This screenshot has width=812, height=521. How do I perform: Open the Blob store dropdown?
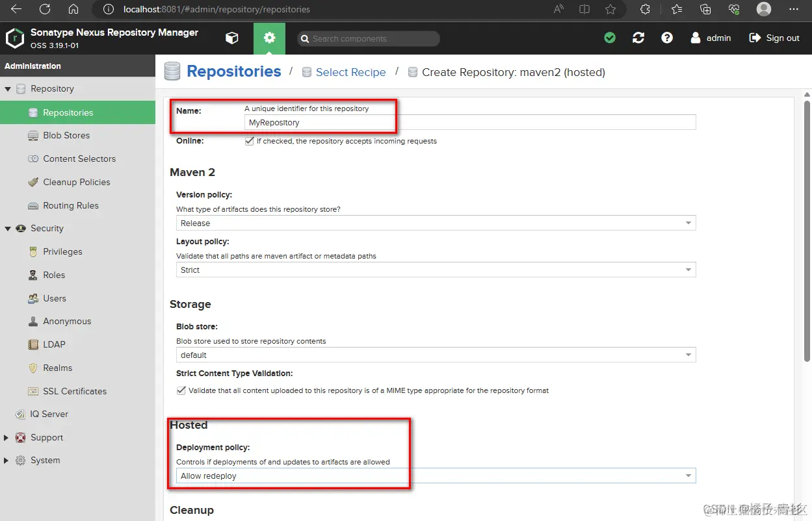coord(436,355)
